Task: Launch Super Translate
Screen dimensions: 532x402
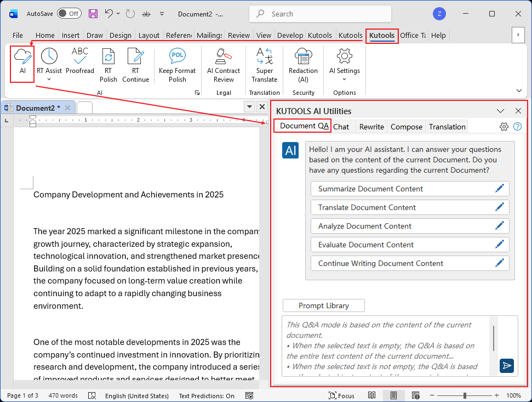Action: (264, 62)
